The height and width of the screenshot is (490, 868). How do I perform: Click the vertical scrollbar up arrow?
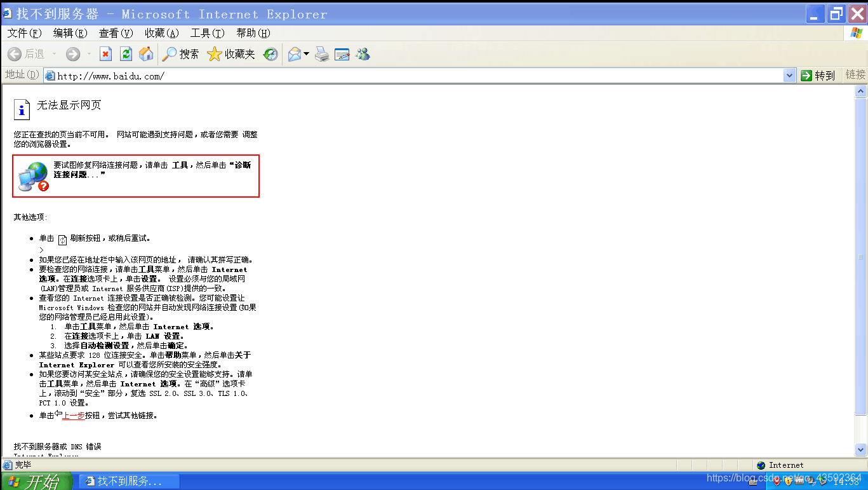861,91
